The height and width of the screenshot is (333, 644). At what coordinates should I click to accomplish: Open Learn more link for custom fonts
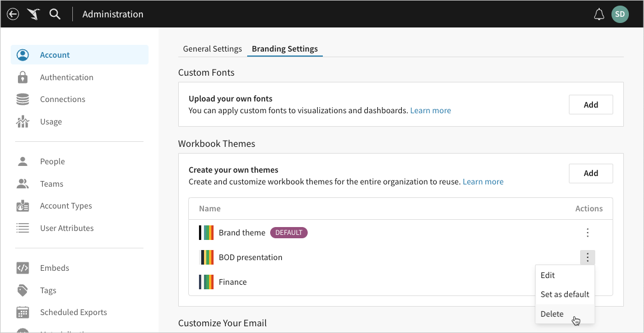click(430, 110)
